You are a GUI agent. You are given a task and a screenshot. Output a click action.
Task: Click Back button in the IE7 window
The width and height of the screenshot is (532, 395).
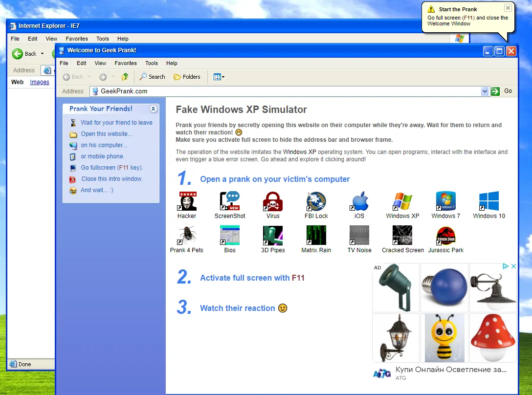coord(24,54)
